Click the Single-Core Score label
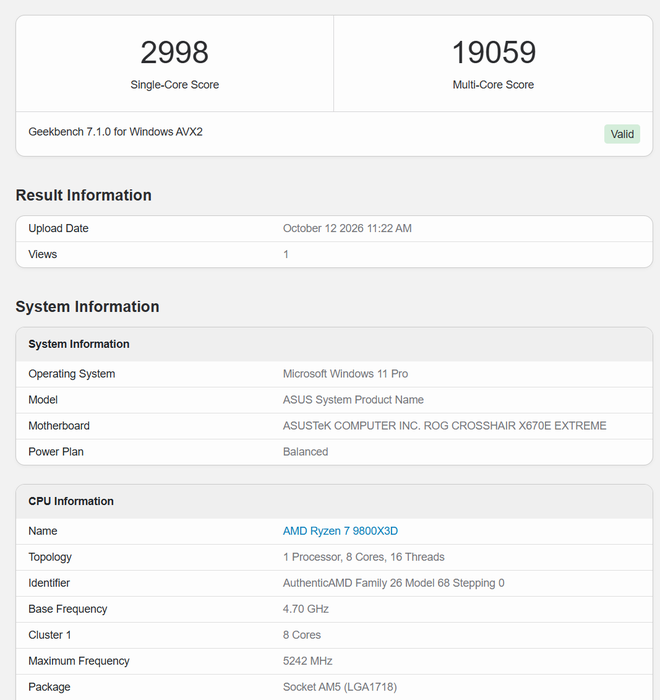The width and height of the screenshot is (660, 700). click(x=175, y=85)
